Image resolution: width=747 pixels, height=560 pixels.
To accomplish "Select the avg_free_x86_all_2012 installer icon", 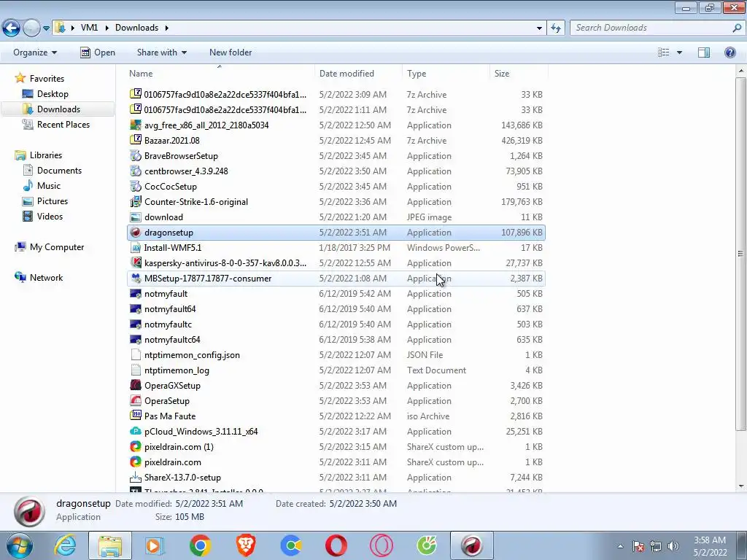I will coord(136,125).
